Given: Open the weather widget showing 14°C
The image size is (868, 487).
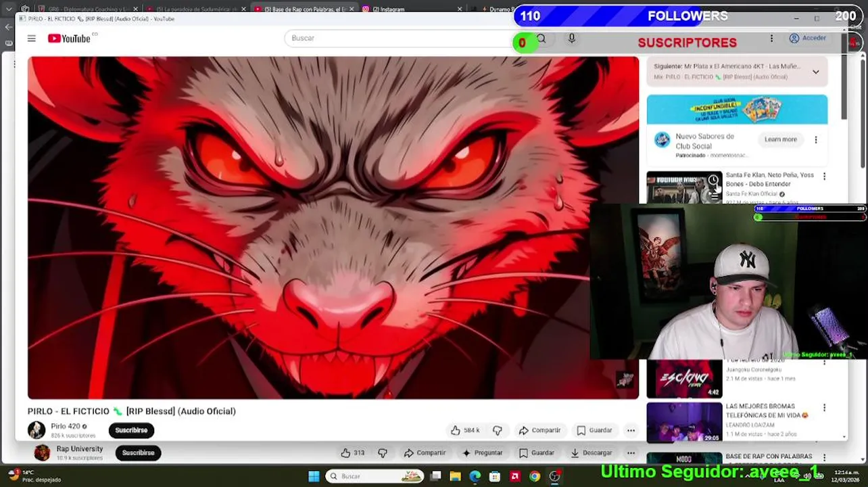Looking at the screenshot, I should tap(34, 476).
